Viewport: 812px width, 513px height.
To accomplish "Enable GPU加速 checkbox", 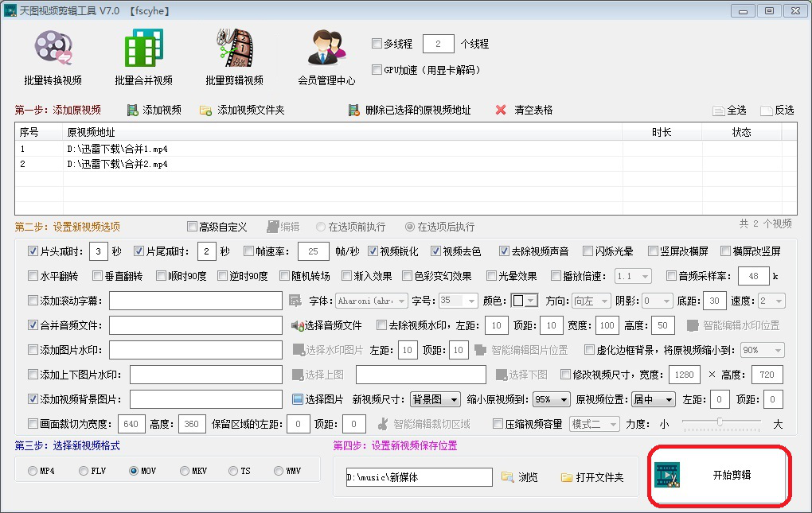I will click(x=377, y=69).
